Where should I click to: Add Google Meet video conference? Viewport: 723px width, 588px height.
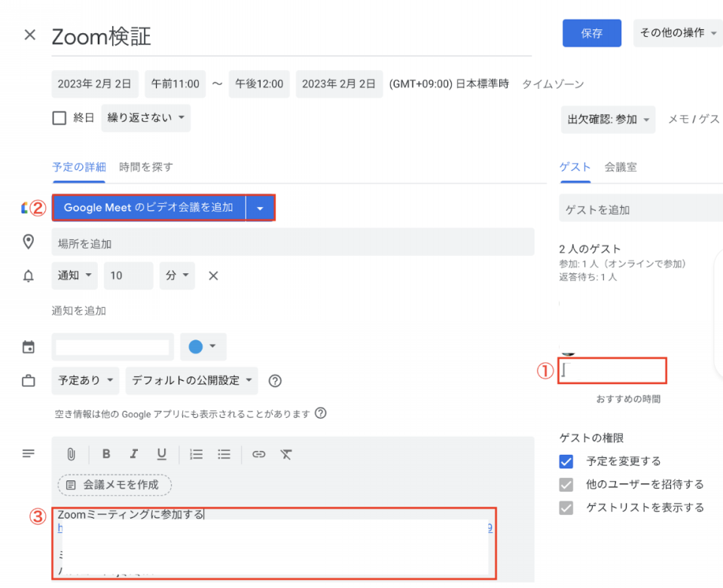pos(148,208)
